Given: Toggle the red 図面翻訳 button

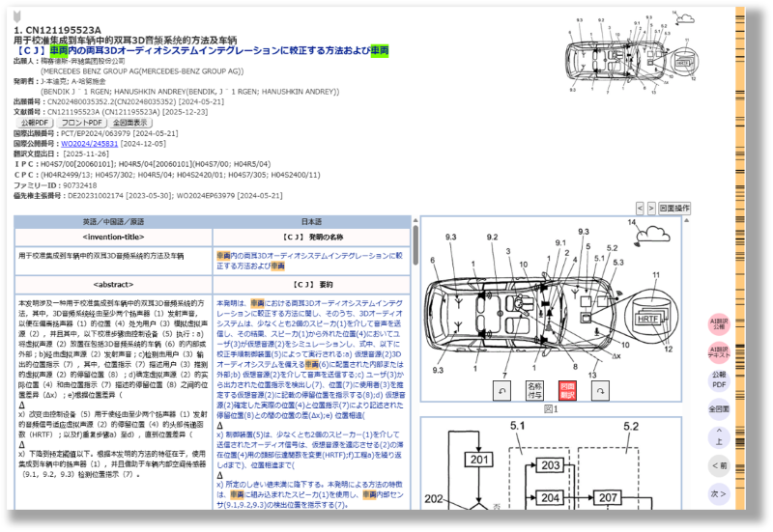Looking at the screenshot, I should tap(567, 389).
